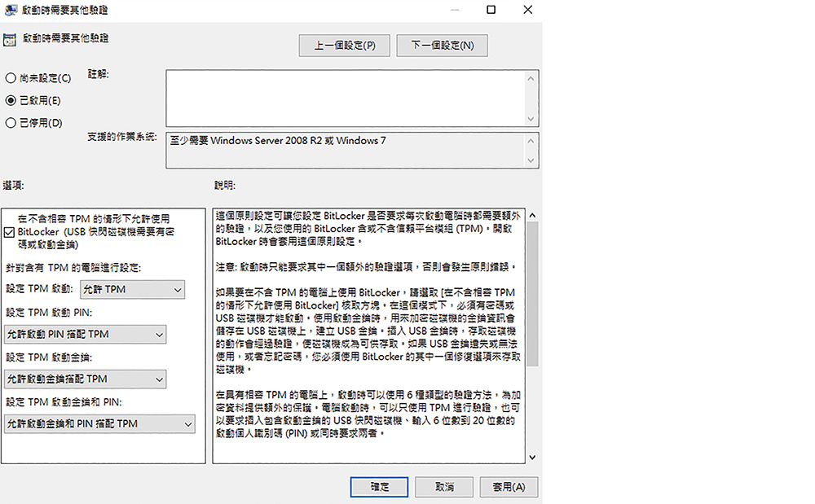Click the description pane scroll down arrow
Screen dimensions: 815x504
[x=532, y=458]
